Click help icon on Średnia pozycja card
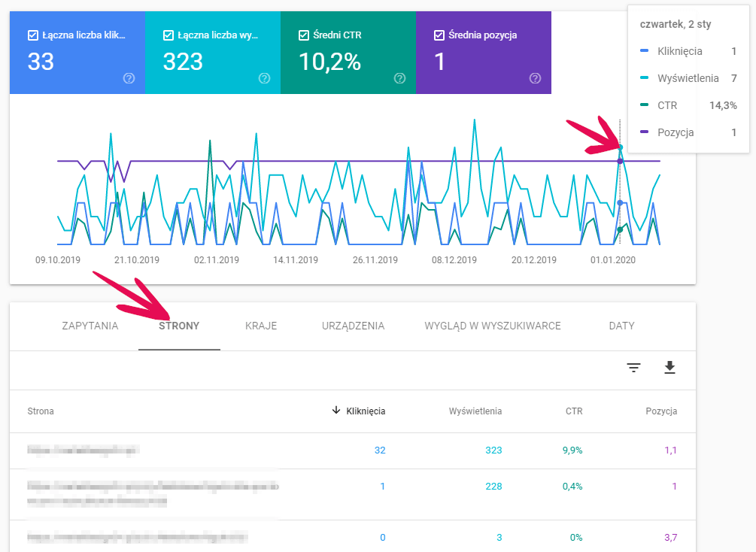Image resolution: width=756 pixels, height=552 pixels. [x=535, y=78]
